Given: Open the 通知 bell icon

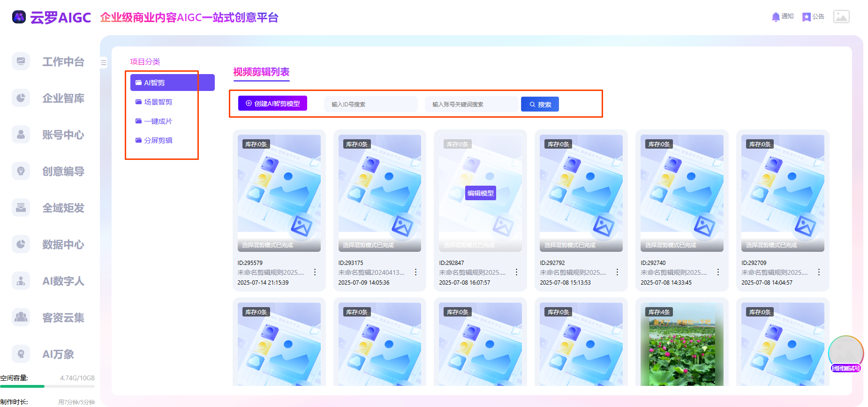Looking at the screenshot, I should 776,17.
